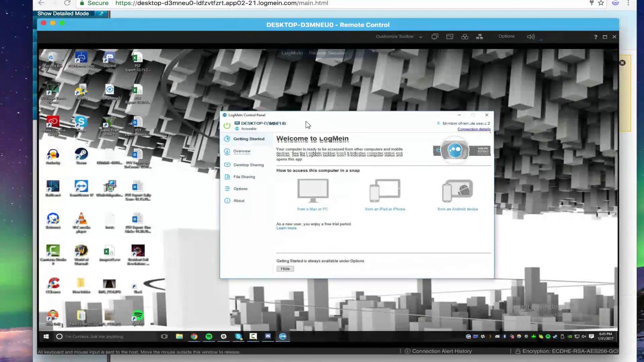Open Windows Start menu on remote taskbar
644x362 pixels.
pos(46,336)
